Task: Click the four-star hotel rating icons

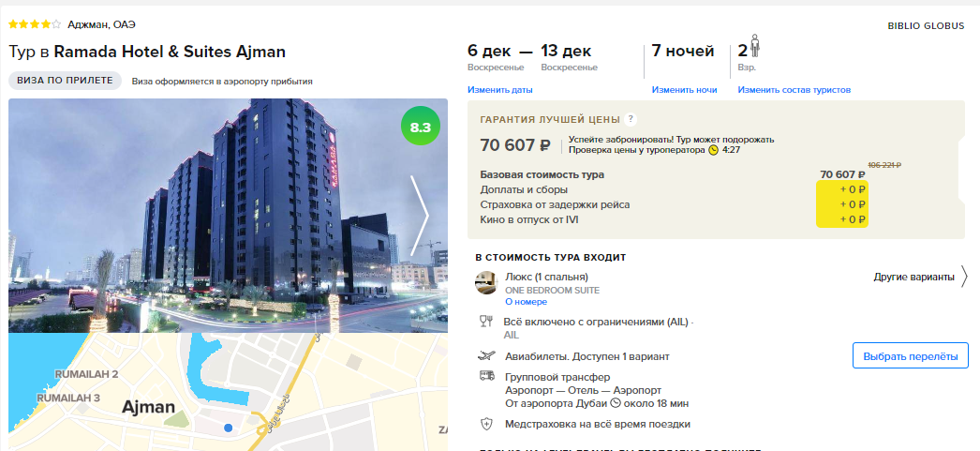Action: pyautogui.click(x=35, y=24)
